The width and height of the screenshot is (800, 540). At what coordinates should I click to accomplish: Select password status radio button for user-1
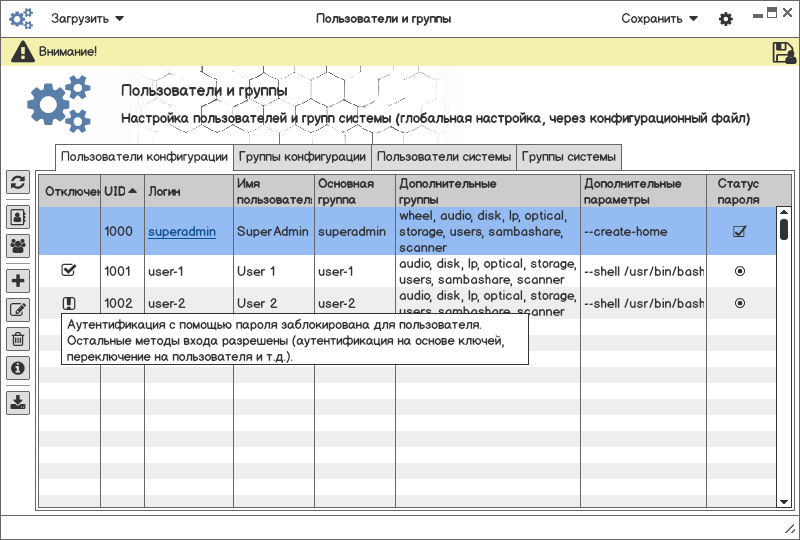tap(740, 271)
